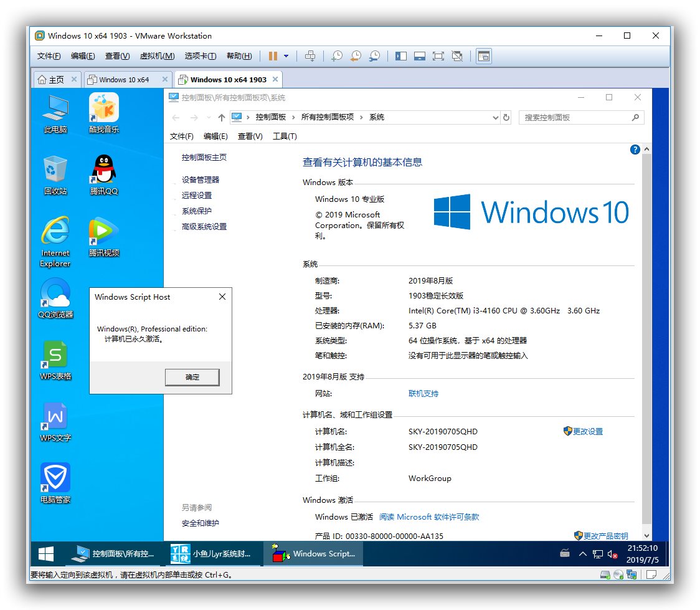700x610 pixels.
Task: Click 所有控制面板项 breadcrumb segment
Action: pyautogui.click(x=327, y=117)
